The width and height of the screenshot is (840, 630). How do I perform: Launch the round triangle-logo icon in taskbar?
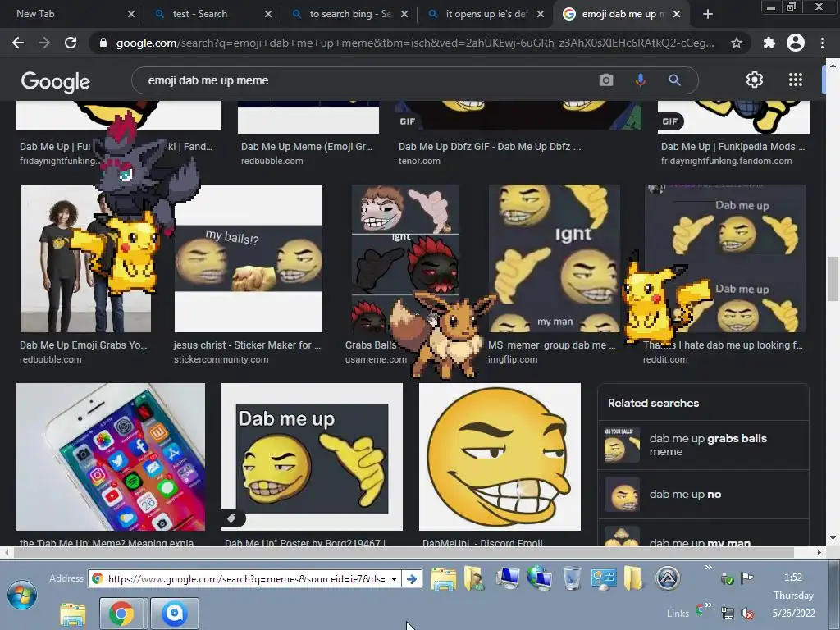(668, 578)
